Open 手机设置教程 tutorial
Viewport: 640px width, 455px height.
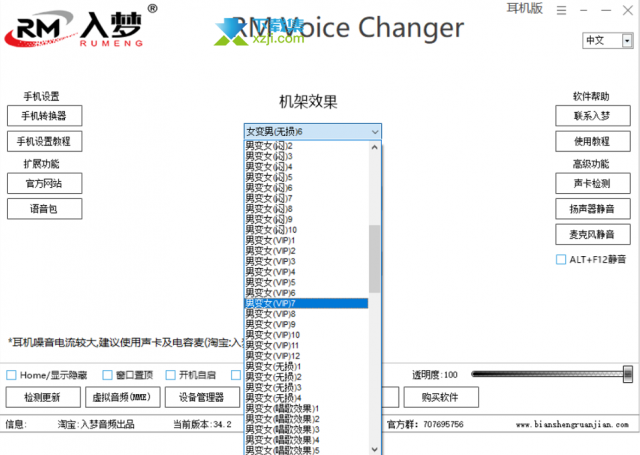click(44, 141)
